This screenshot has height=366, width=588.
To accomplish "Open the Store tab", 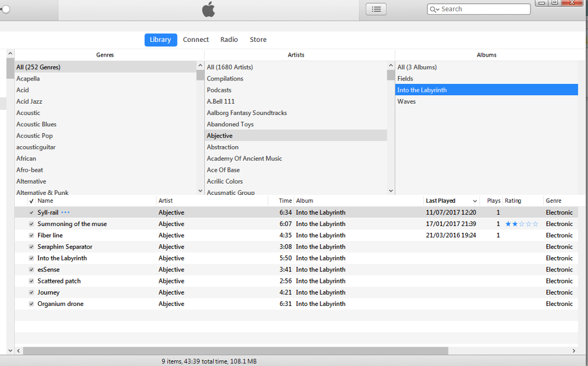I will [258, 40].
